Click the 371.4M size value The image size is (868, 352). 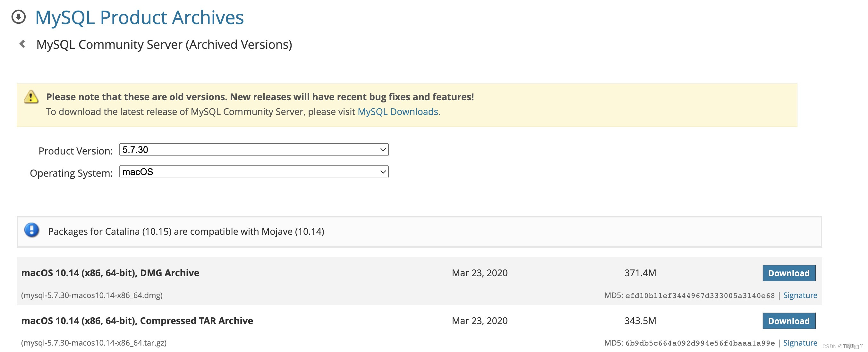(640, 273)
